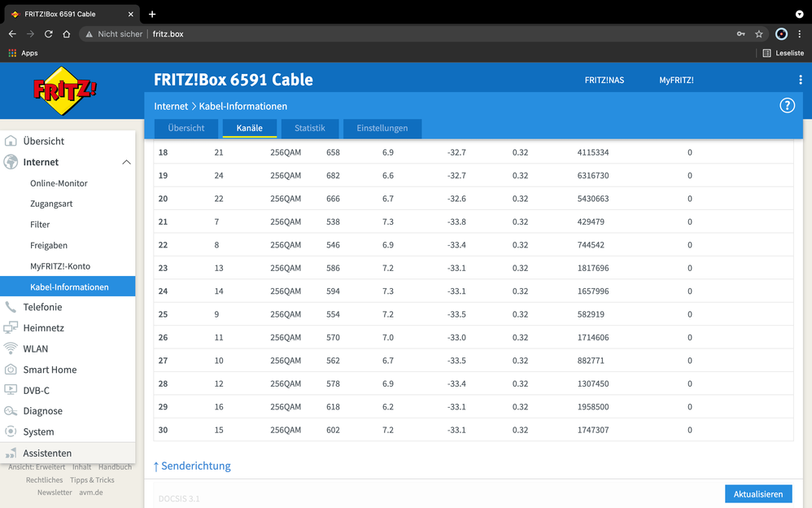Reload the page with refresh icon
The width and height of the screenshot is (812, 508).
coord(49,33)
